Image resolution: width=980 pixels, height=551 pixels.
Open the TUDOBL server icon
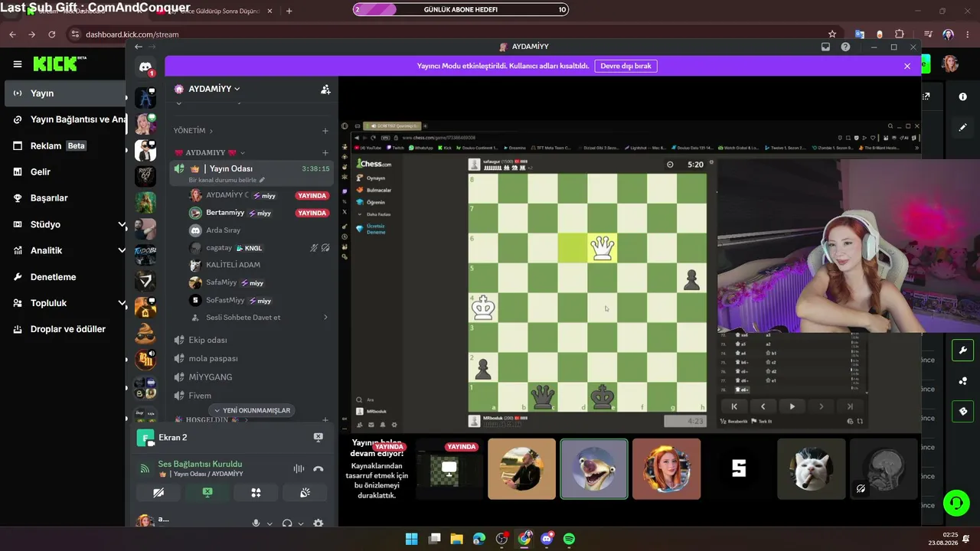145,254
